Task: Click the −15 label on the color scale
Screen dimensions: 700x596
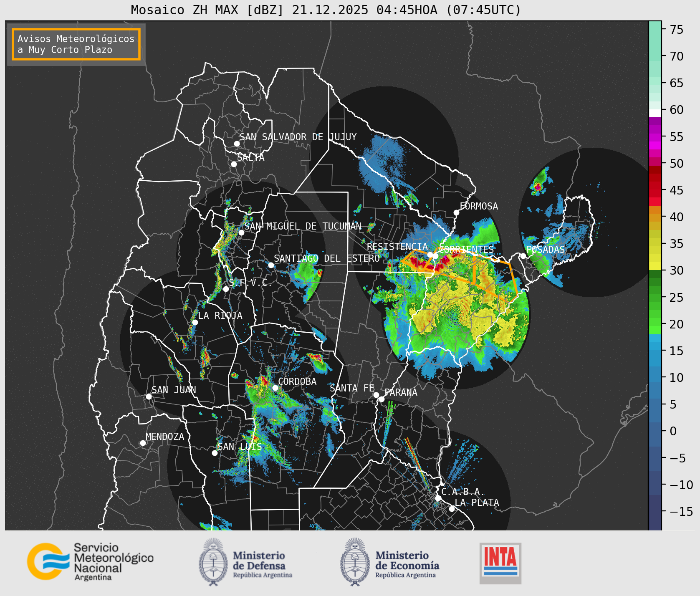Action: (x=681, y=512)
